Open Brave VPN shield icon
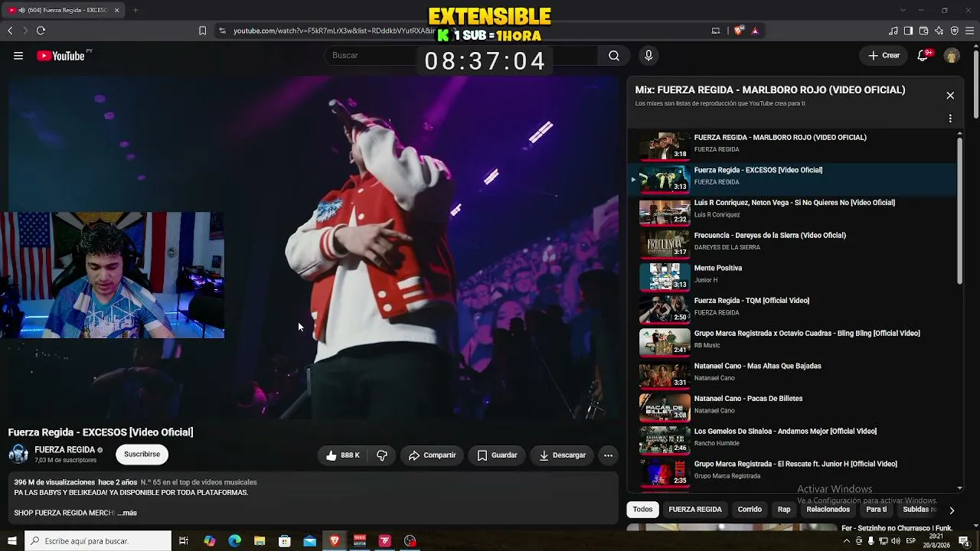980x551 pixels. (x=954, y=31)
